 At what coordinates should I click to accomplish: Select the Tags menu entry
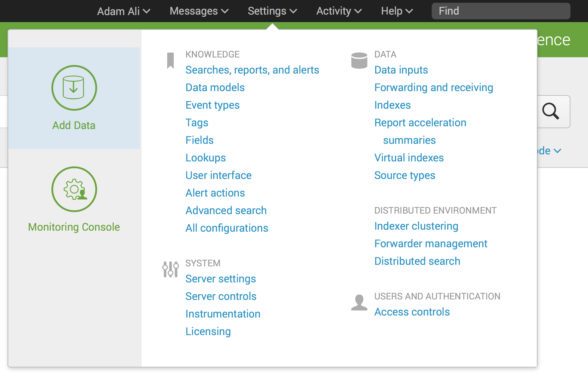(x=197, y=123)
